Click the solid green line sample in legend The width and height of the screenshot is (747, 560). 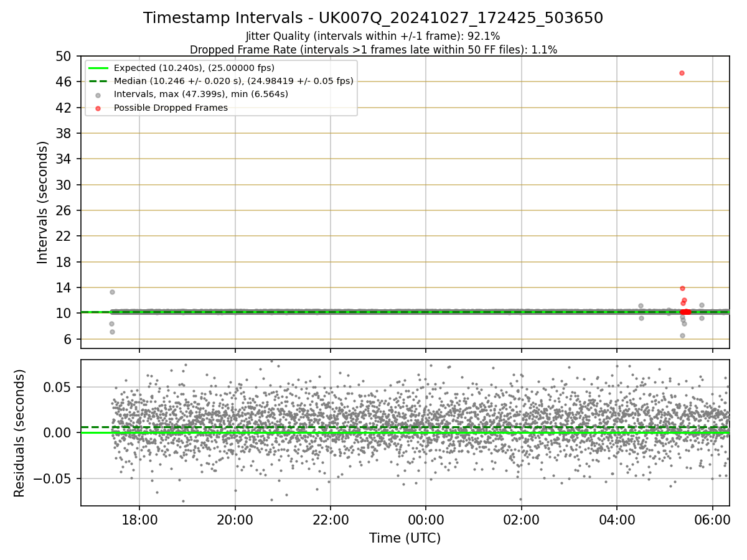click(x=99, y=68)
